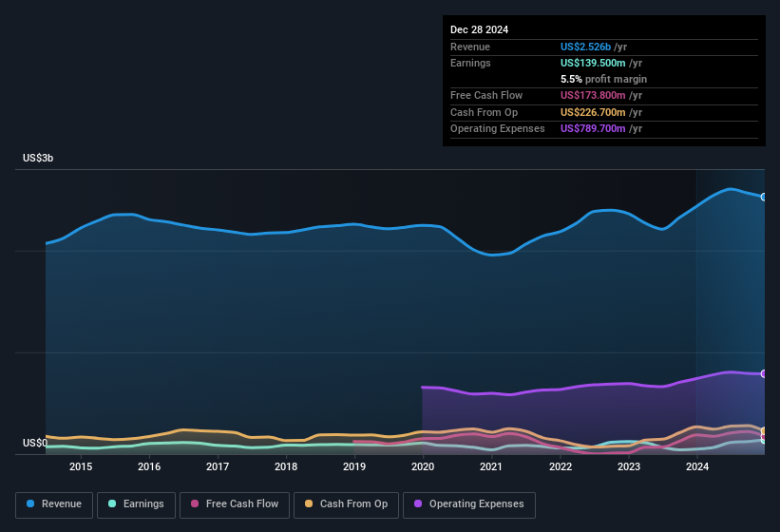
Task: Click the purple Operating Expenses legend dot
Action: pyautogui.click(x=418, y=503)
